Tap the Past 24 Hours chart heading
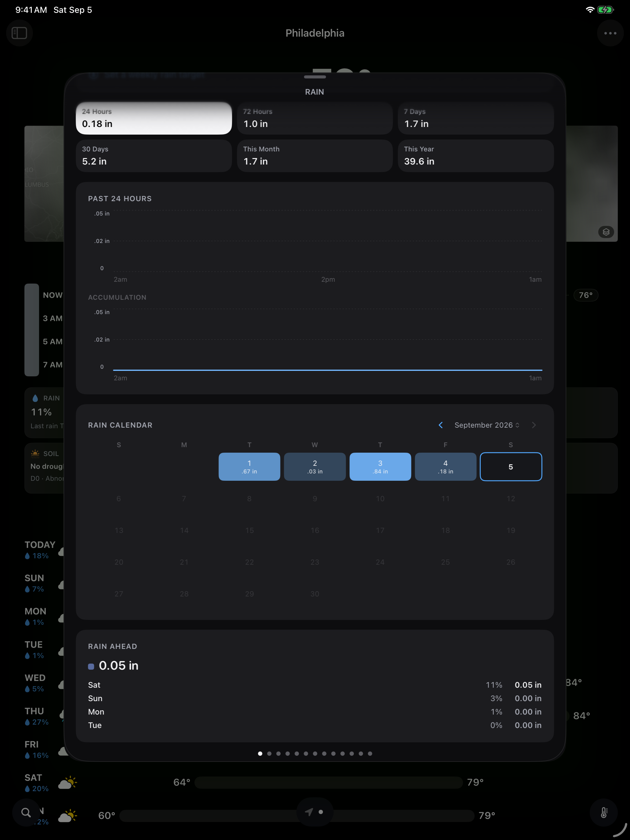630x840 pixels. [120, 199]
